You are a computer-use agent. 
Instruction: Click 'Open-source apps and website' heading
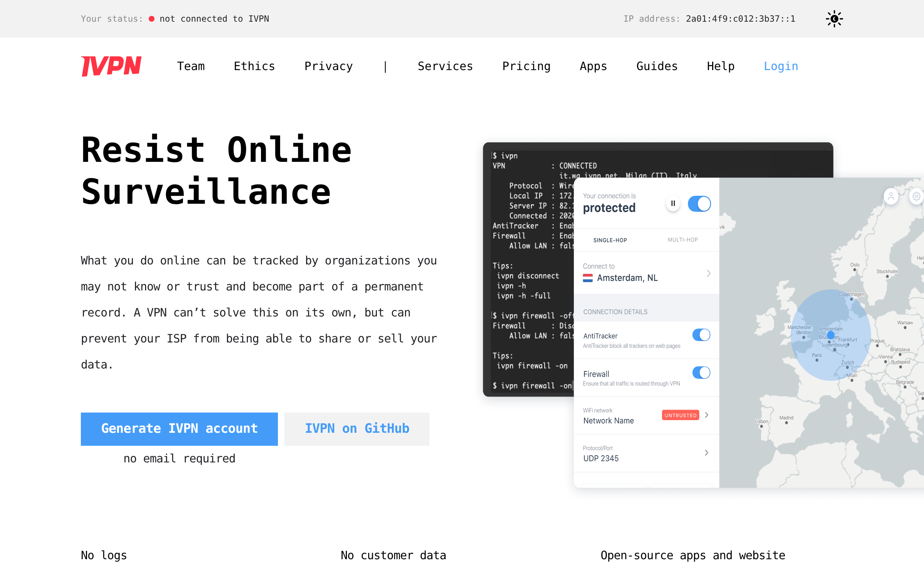point(693,555)
